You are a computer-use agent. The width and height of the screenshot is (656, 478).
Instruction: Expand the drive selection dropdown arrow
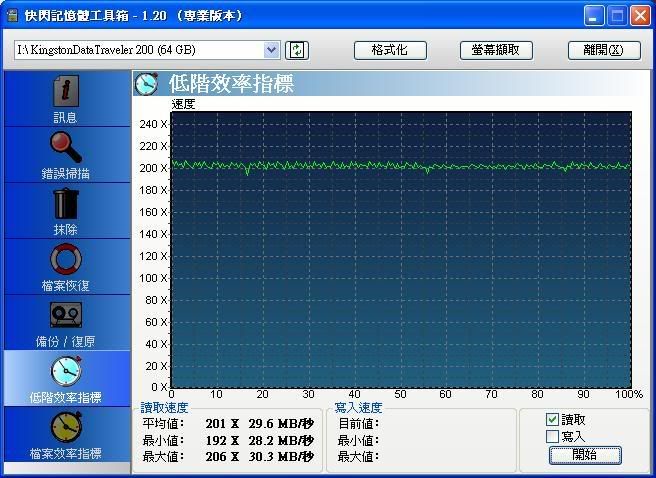(272, 50)
